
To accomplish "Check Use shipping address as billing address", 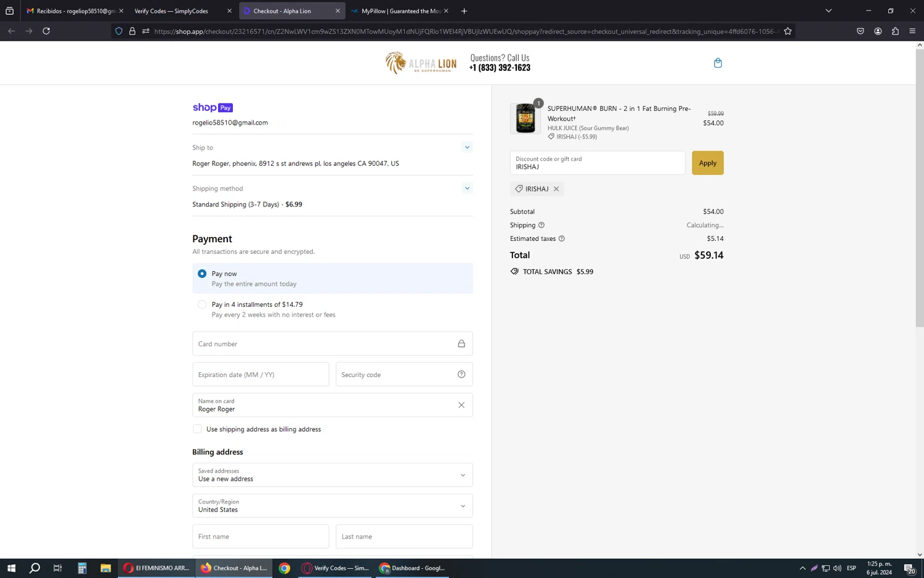I will (197, 429).
